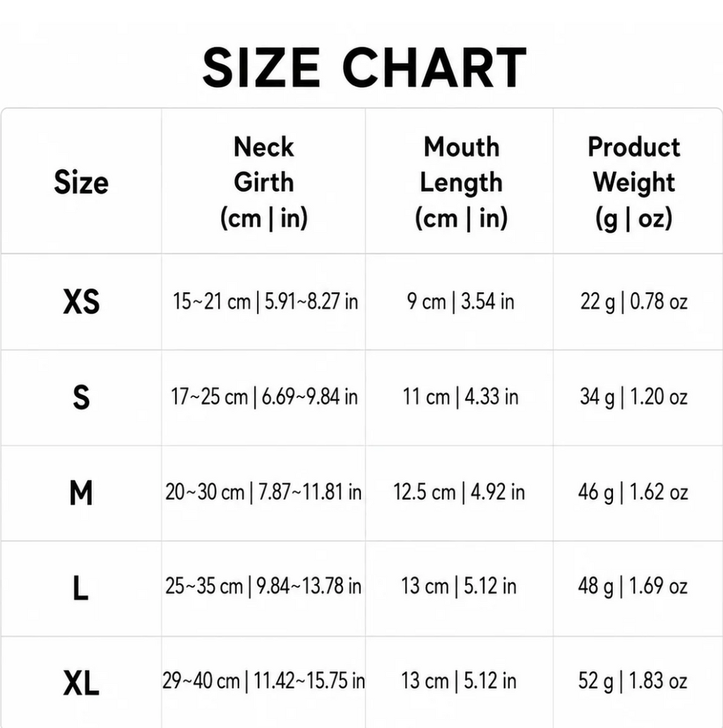723x728 pixels.
Task: Click the Mouth Length column header
Action: pos(461,182)
